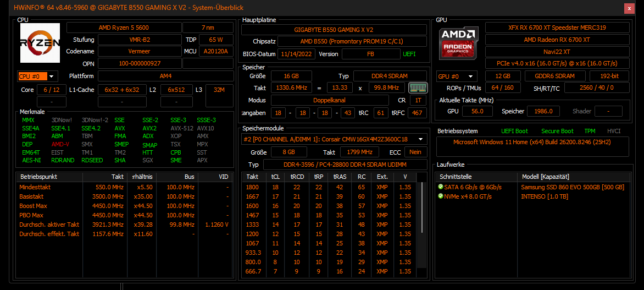Viewport: 644px width, 290px height.
Task: Click the Schnittstelle column header
Action: [x=476, y=177]
